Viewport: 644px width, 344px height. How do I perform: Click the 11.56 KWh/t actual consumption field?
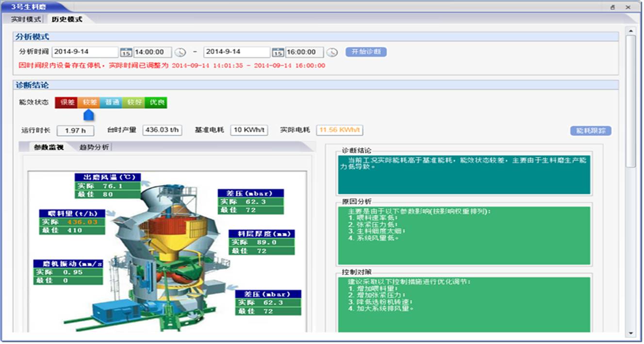339,131
